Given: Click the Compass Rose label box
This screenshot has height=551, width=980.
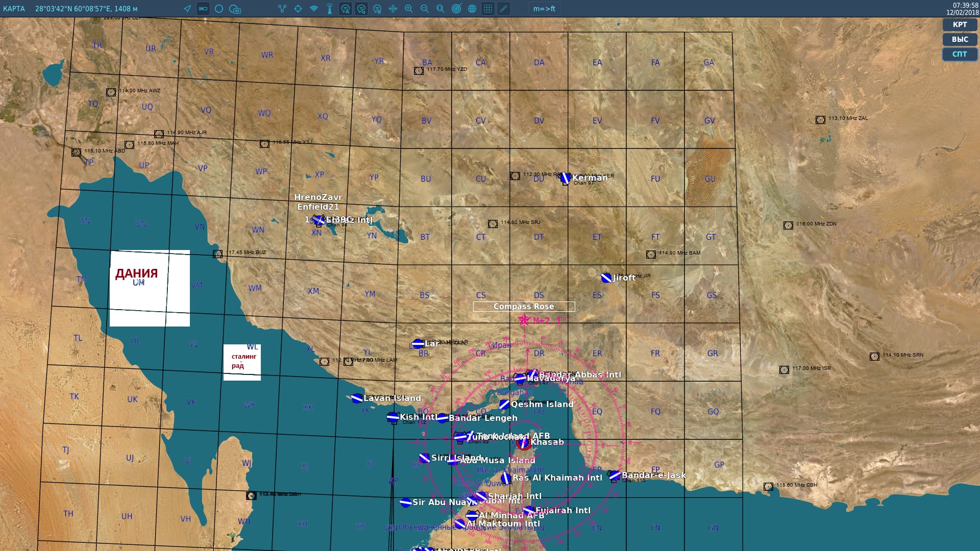Looking at the screenshot, I should [524, 307].
